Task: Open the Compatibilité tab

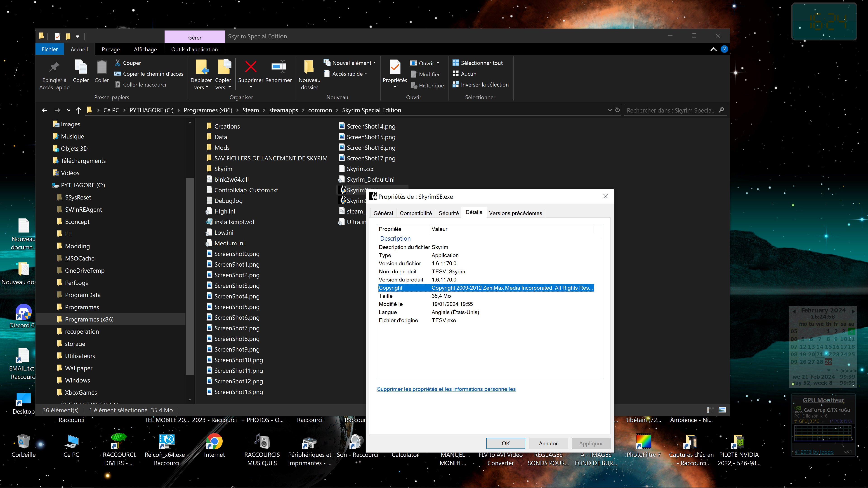Action: [415, 213]
